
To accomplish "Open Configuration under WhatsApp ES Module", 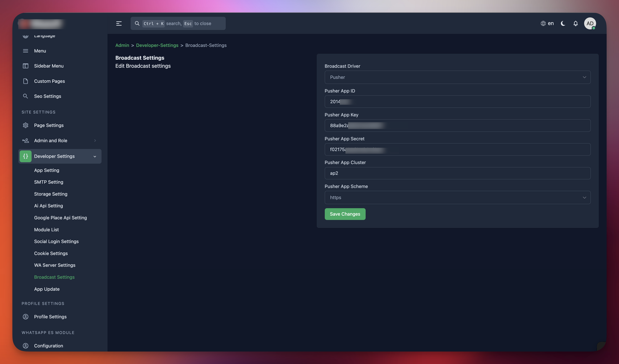I will point(48,346).
